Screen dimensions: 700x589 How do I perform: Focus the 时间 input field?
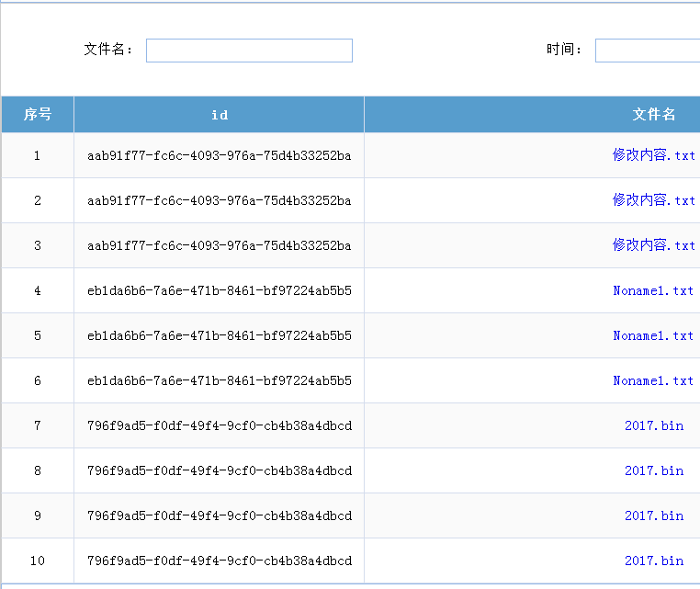click(x=648, y=51)
